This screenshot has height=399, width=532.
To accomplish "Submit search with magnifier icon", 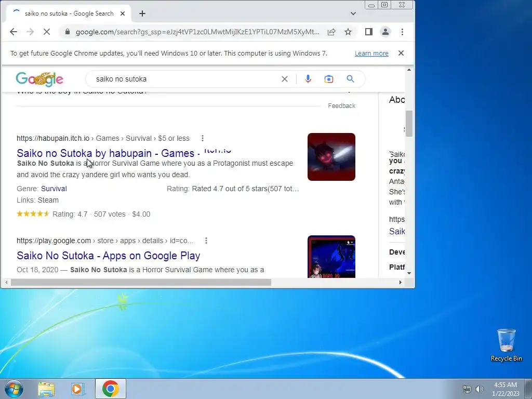I will (351, 79).
